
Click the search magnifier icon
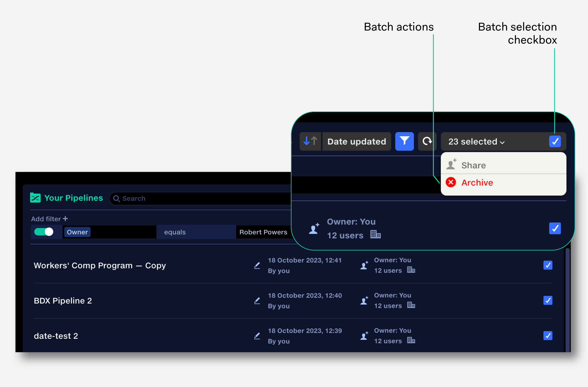click(x=116, y=199)
